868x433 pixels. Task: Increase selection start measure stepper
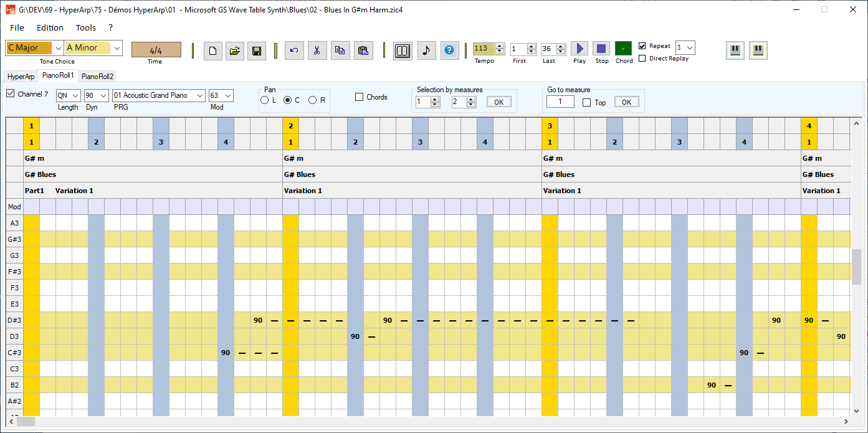click(x=435, y=99)
